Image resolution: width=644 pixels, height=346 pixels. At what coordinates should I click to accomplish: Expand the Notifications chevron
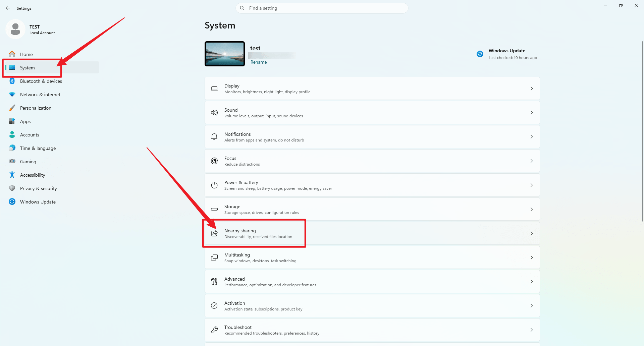coord(532,137)
